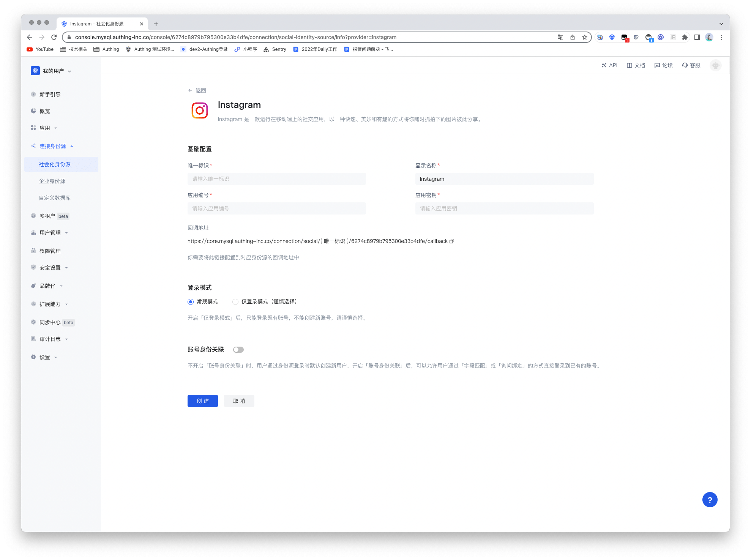This screenshot has height=560, width=751.
Task: Open the browser extensions puzzle icon
Action: (685, 37)
